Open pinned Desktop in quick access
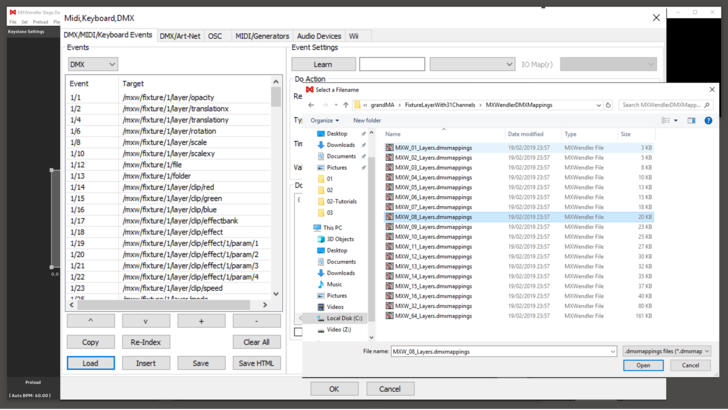728x410 pixels. 337,134
